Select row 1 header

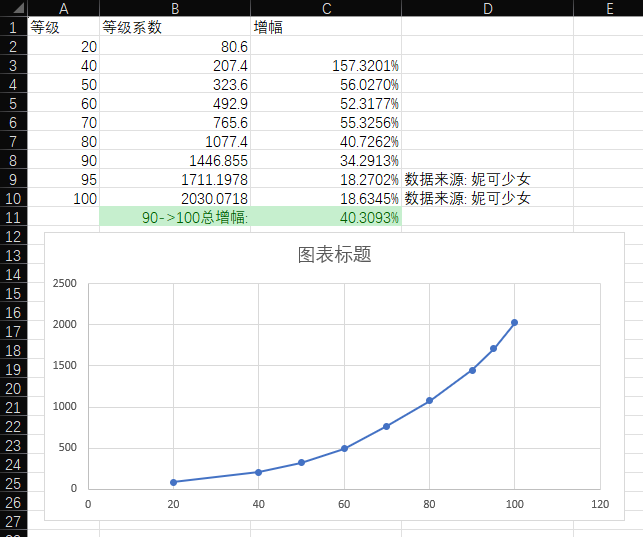coord(13,27)
